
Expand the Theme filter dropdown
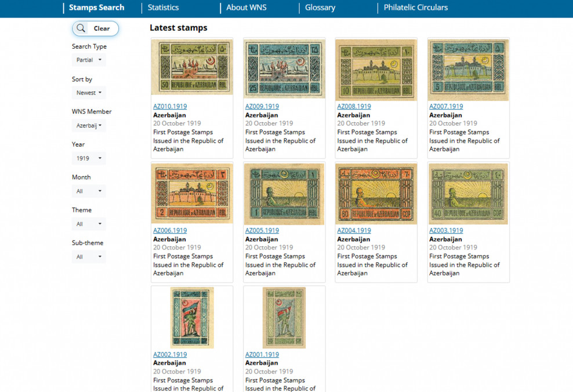pos(89,224)
